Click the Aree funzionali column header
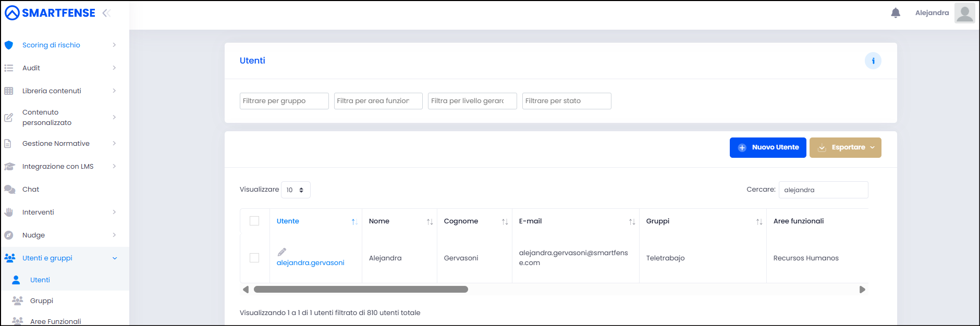Viewport: 980px width, 326px height. click(x=799, y=221)
